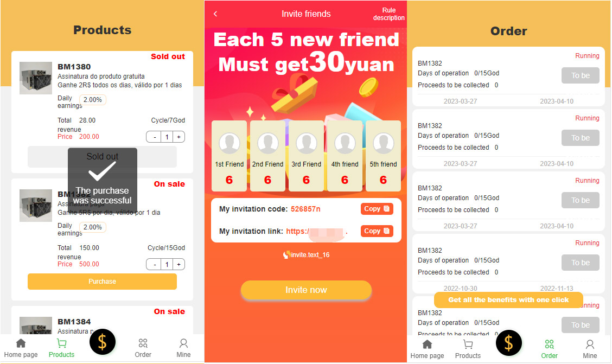This screenshot has height=364, width=612.
Task: Tap Get all the benefits with one click
Action: [508, 299]
